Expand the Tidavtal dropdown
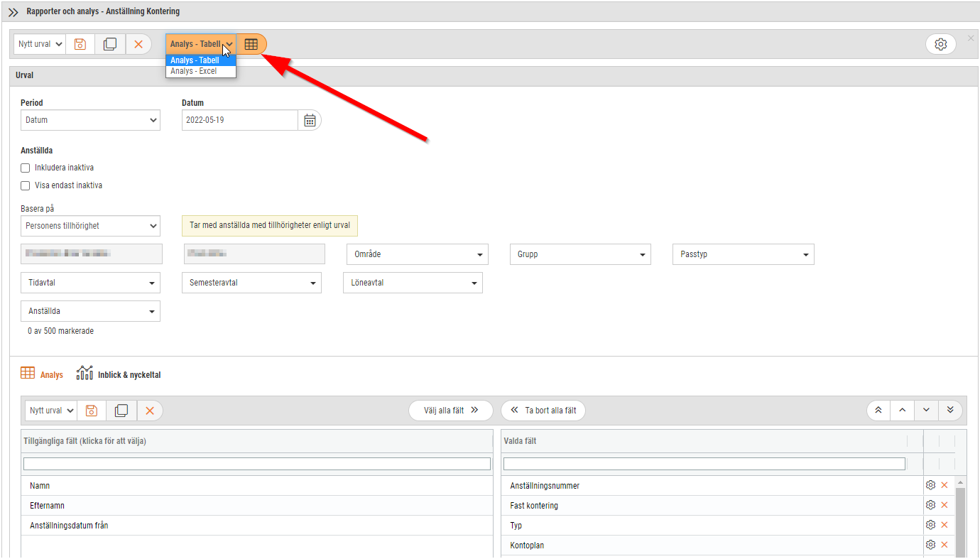The width and height of the screenshot is (980, 559). [x=90, y=283]
